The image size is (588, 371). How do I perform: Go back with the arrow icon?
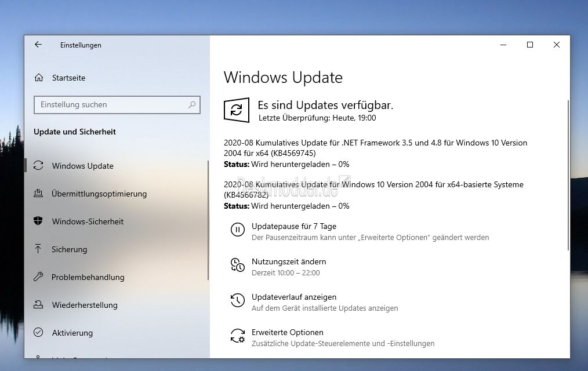(x=38, y=45)
